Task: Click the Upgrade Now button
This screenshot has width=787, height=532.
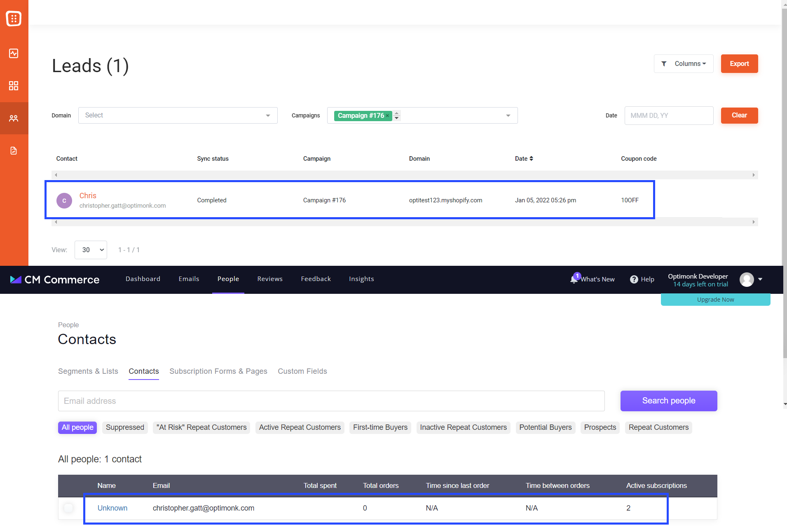Action: coord(715,300)
